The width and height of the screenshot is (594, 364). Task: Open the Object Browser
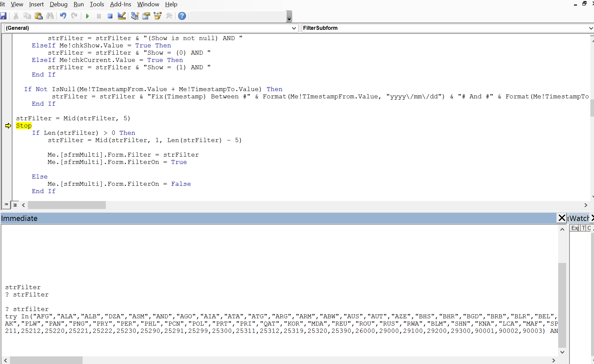click(157, 16)
